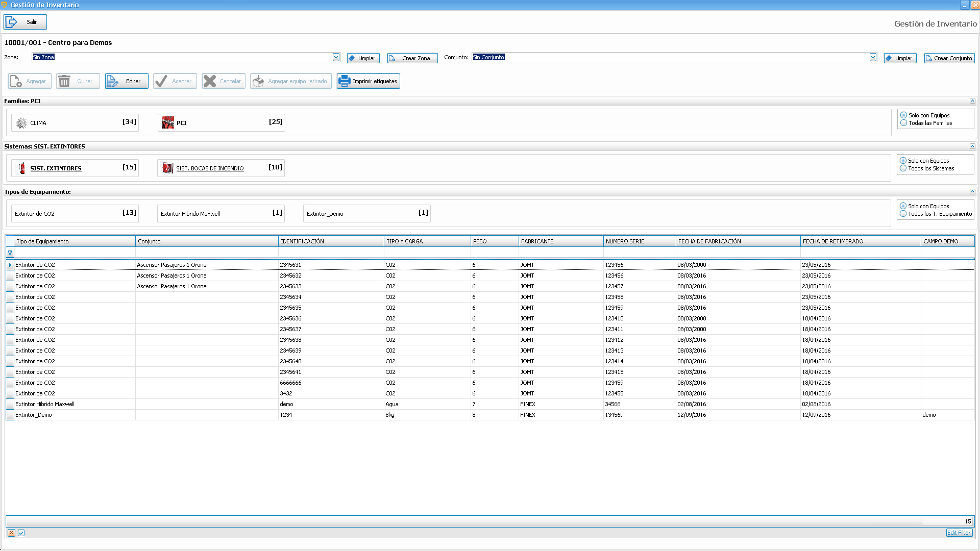
Task: Open the Conjunto dropdown arrow
Action: pyautogui.click(x=873, y=58)
